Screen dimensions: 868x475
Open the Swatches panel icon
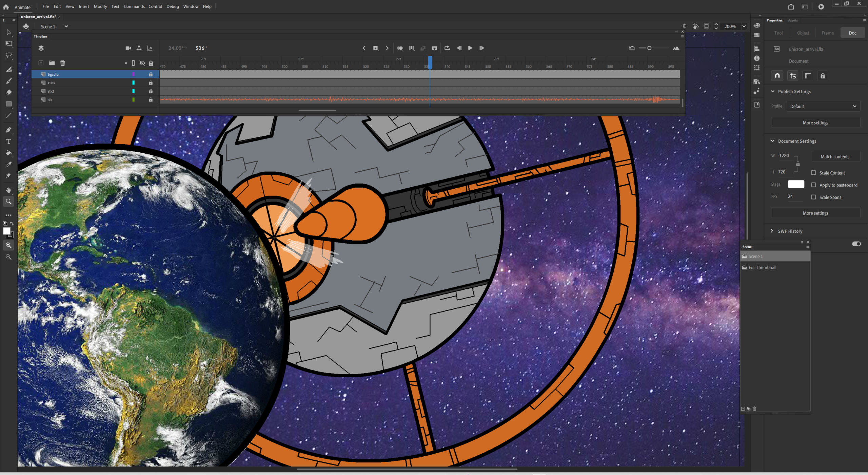click(757, 35)
